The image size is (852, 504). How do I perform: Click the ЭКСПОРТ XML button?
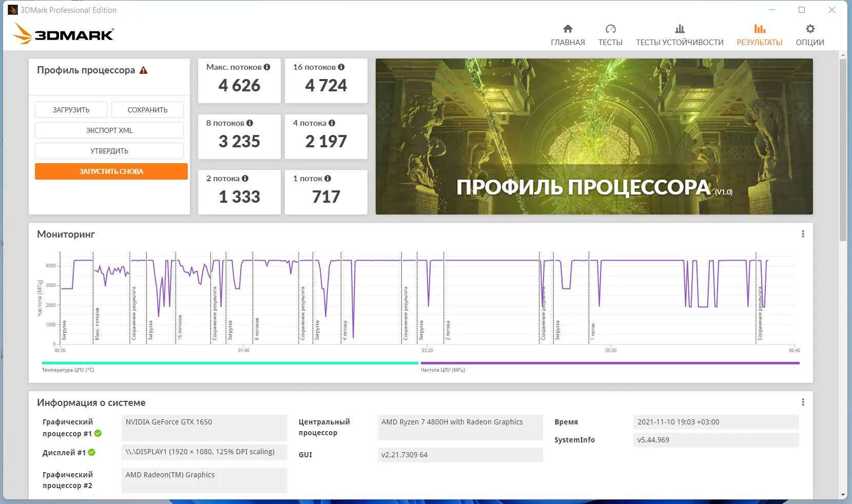pyautogui.click(x=109, y=130)
